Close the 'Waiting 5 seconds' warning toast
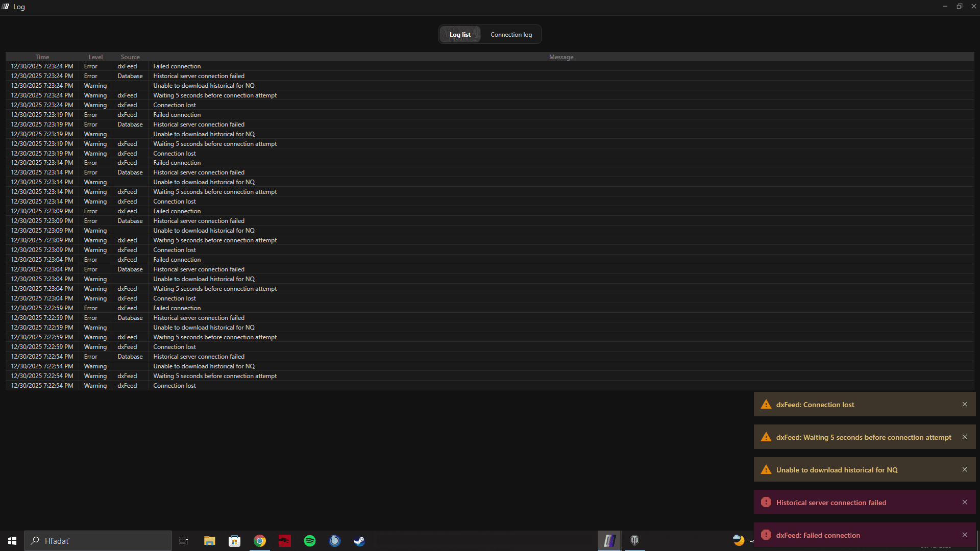 coord(965,437)
